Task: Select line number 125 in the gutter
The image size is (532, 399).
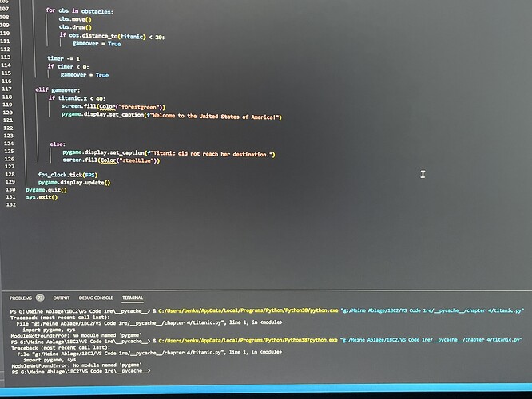Action: [9, 151]
